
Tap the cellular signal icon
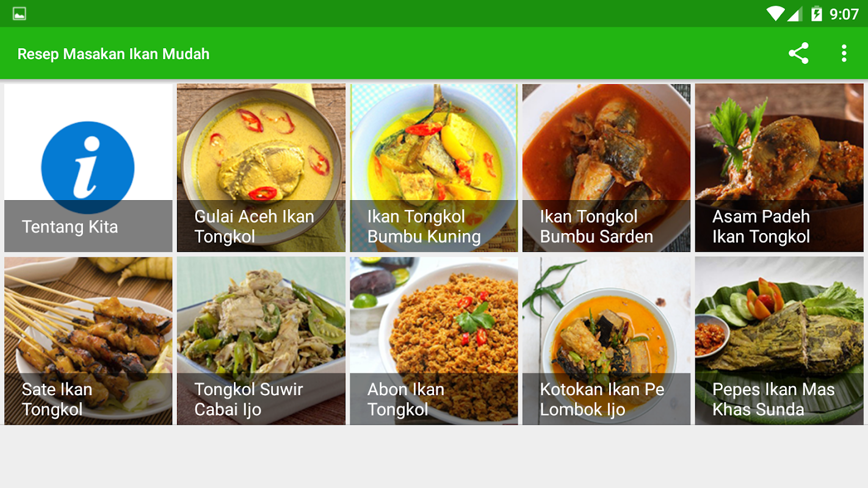(x=795, y=13)
